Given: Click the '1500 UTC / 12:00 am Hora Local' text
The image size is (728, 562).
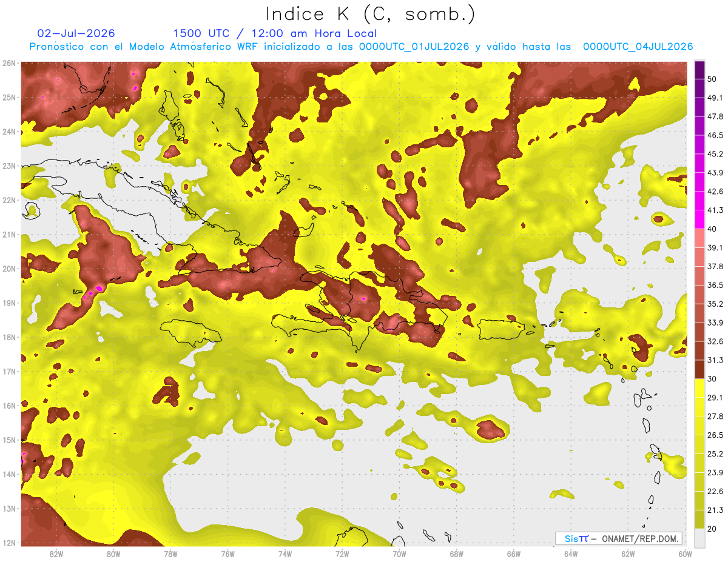Looking at the screenshot, I should click(x=275, y=33).
